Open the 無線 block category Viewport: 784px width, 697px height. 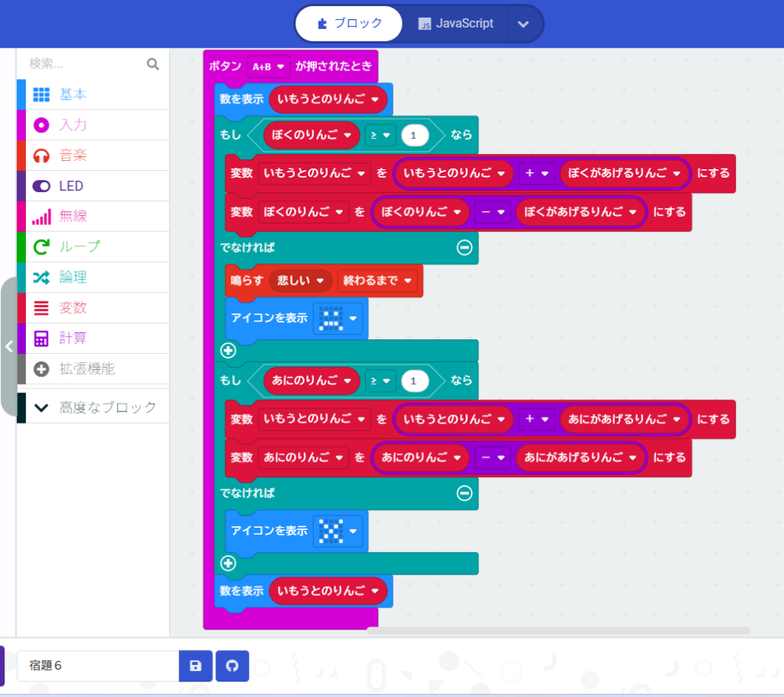[93, 216]
